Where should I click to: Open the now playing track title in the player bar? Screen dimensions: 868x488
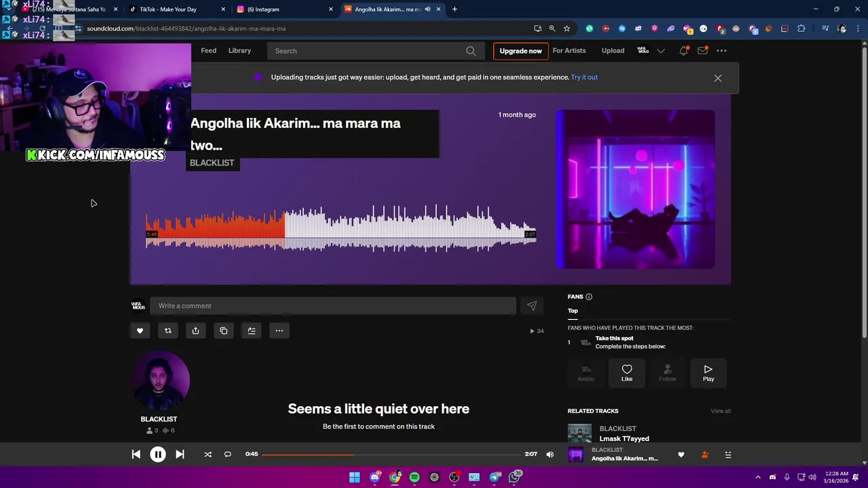(625, 458)
